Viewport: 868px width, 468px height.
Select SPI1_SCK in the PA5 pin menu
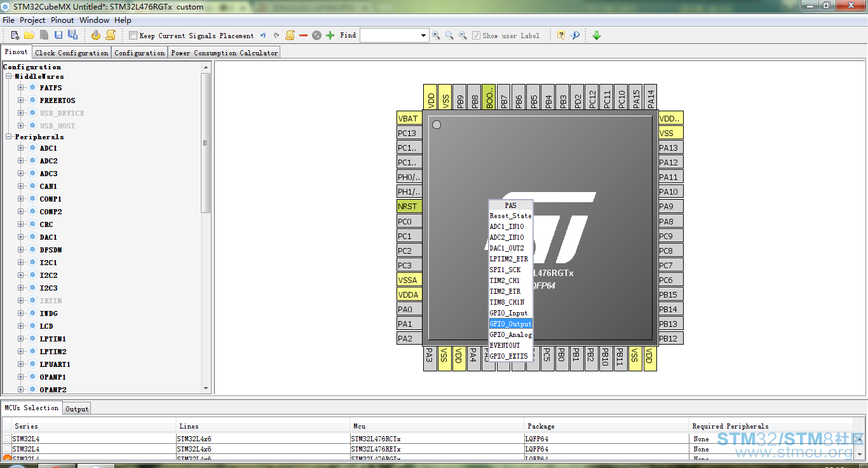(510, 270)
